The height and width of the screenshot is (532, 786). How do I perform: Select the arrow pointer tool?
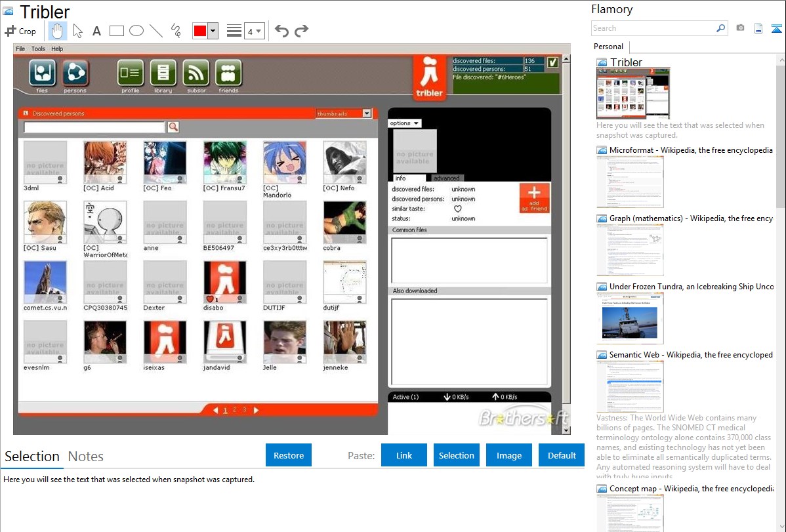[77, 31]
